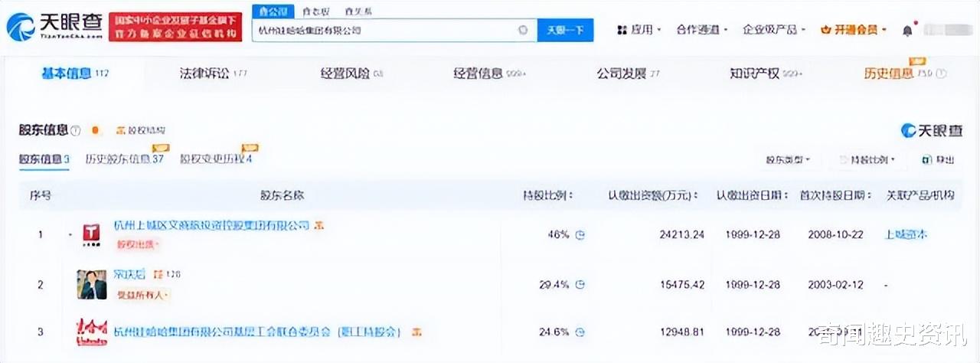Screen dimensions: 980x363
Task: Switch to the 经营风险 tab
Action: coord(351,74)
